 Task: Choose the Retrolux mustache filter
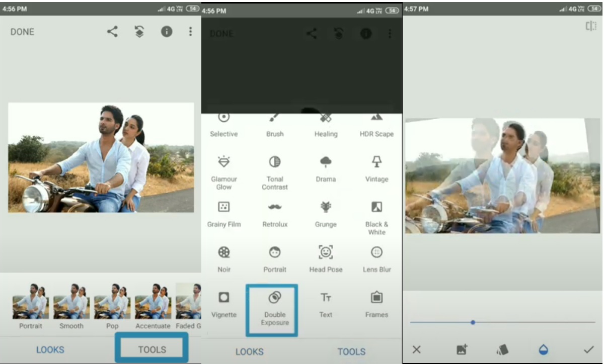(275, 214)
